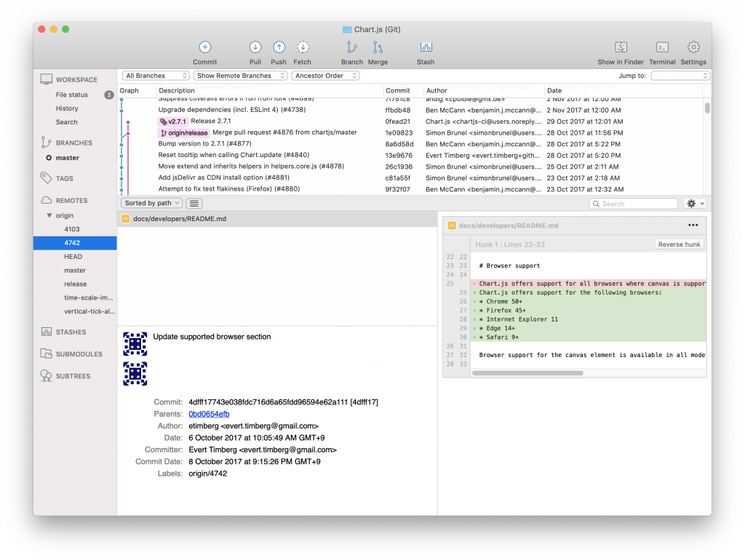
Task: Click the Reverse hunk button
Action: click(x=679, y=244)
